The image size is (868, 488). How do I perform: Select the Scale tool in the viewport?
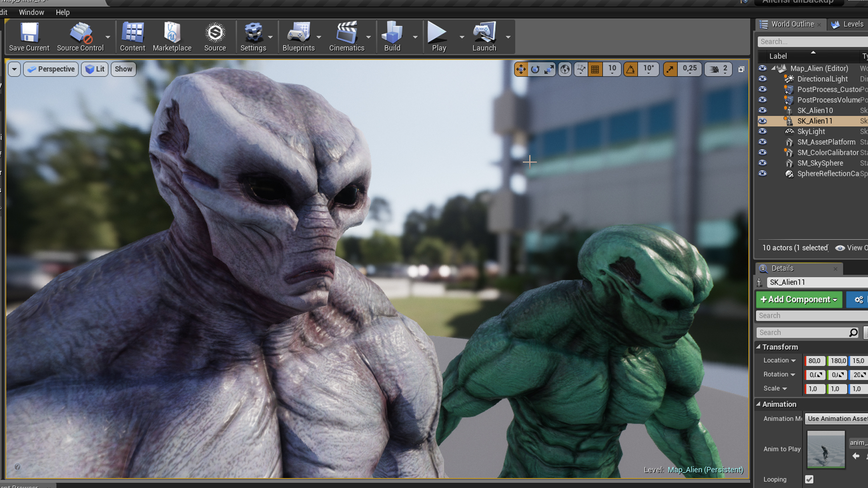pos(550,69)
